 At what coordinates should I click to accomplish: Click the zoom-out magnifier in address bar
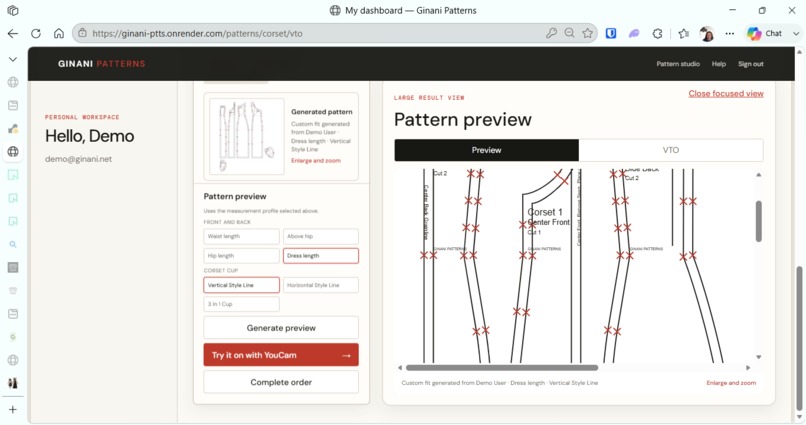[x=569, y=33]
